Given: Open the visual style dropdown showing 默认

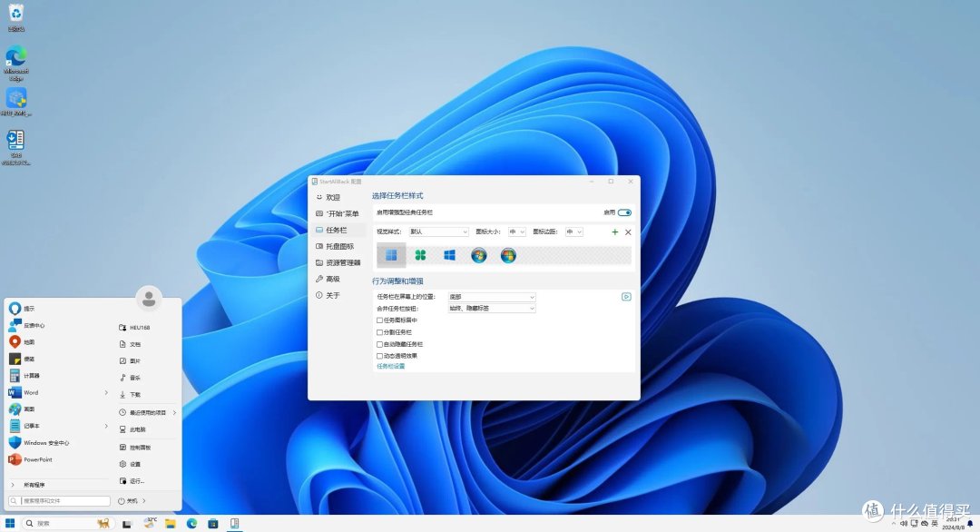Looking at the screenshot, I should 439,232.
